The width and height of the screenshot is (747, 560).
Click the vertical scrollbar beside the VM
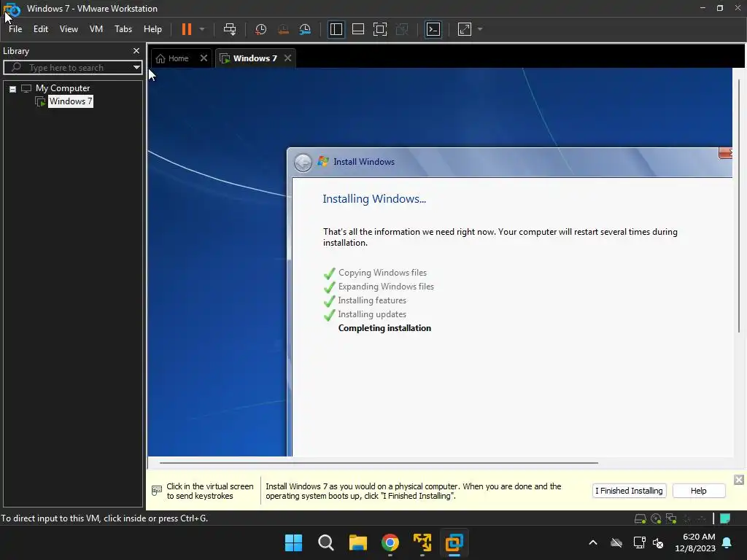tap(740, 205)
